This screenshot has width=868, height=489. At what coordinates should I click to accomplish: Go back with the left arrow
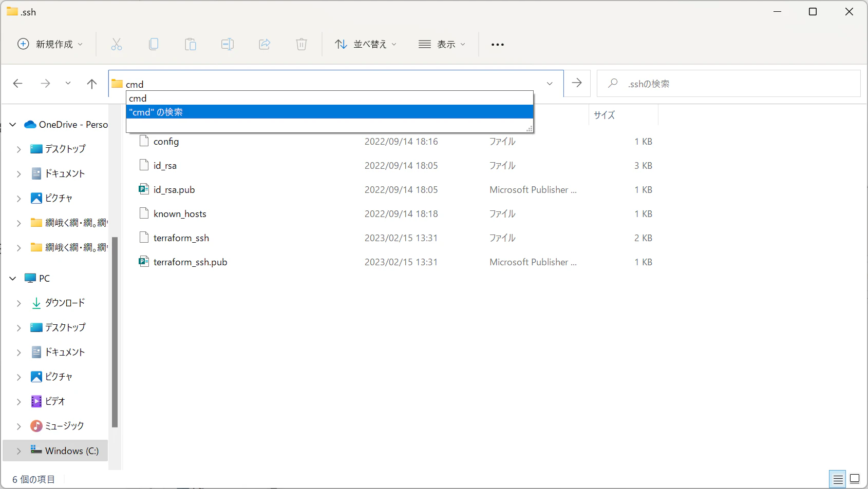[18, 83]
